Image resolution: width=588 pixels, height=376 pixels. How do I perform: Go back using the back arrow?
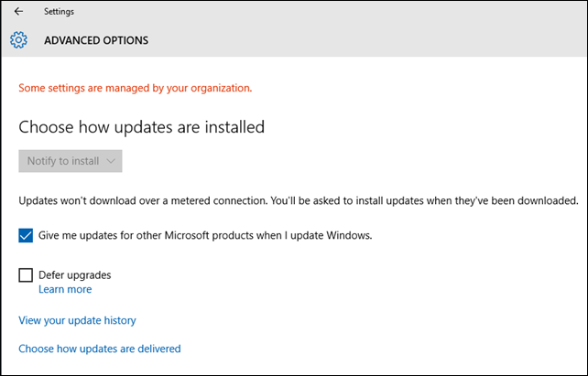point(18,12)
